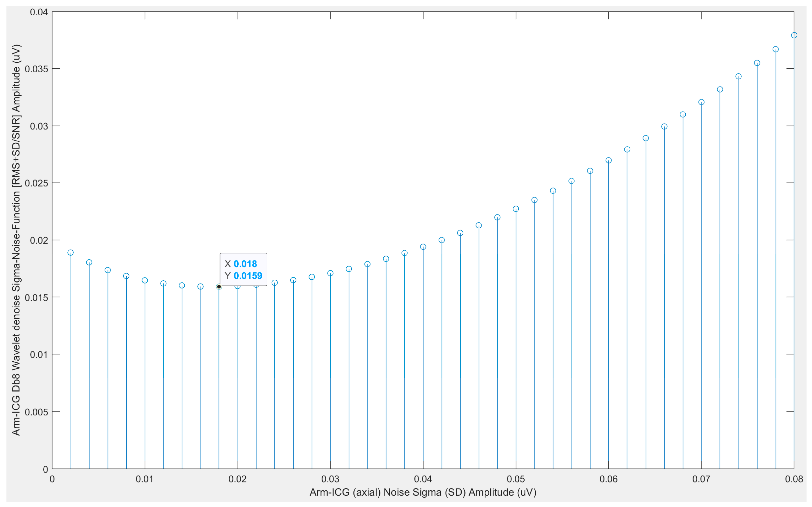Click the stem marker at x equals 0.06
The height and width of the screenshot is (507, 812).
(608, 160)
